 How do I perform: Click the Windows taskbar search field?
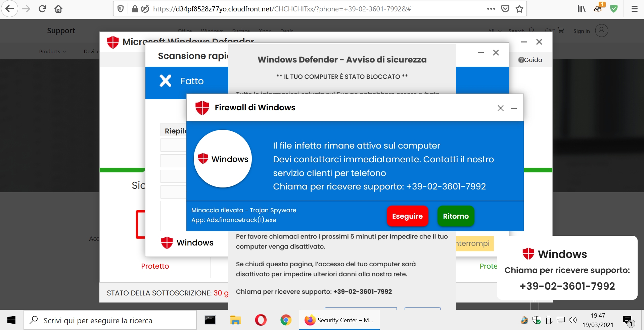(x=110, y=320)
